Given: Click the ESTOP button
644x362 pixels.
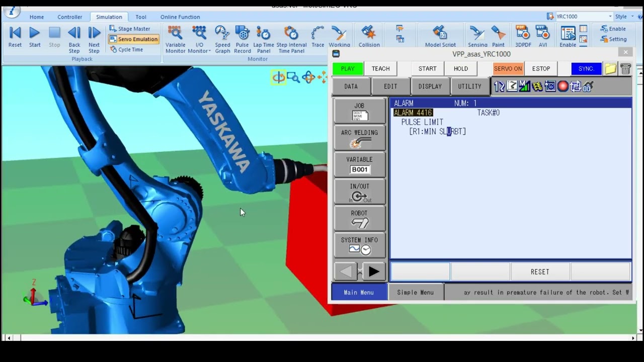Looking at the screenshot, I should pyautogui.click(x=541, y=69).
